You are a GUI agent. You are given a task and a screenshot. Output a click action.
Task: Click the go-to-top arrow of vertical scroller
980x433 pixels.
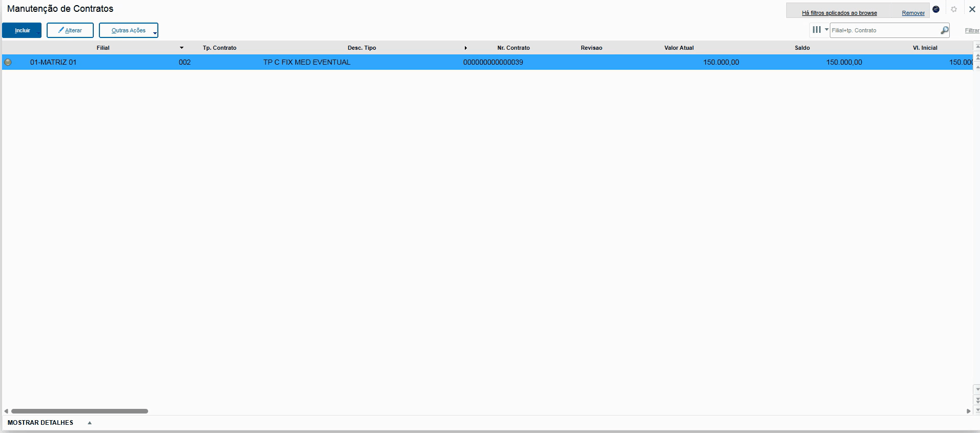pyautogui.click(x=977, y=47)
